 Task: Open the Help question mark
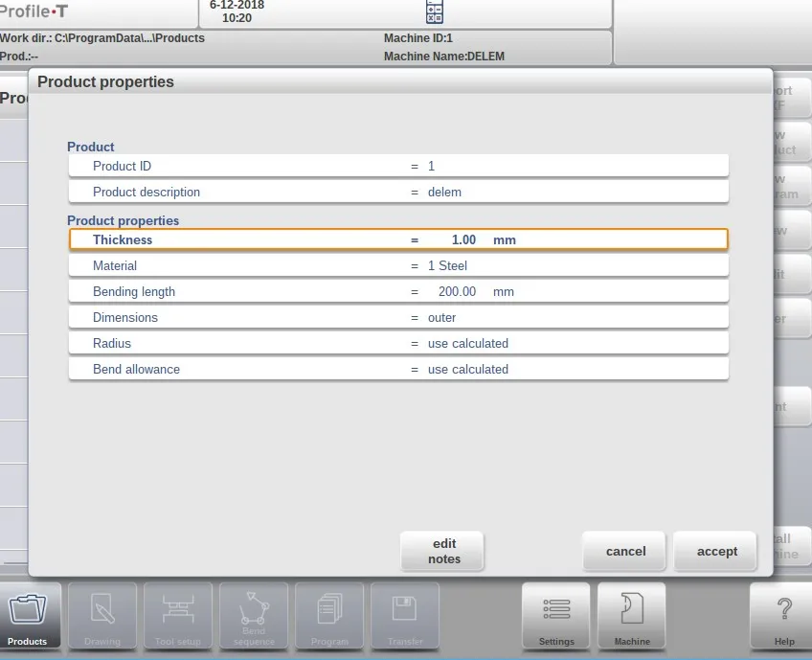tap(783, 616)
